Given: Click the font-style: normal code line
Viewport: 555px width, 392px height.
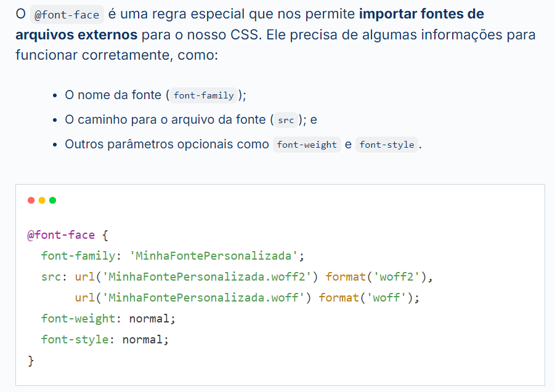Looking at the screenshot, I should click(x=105, y=340).
